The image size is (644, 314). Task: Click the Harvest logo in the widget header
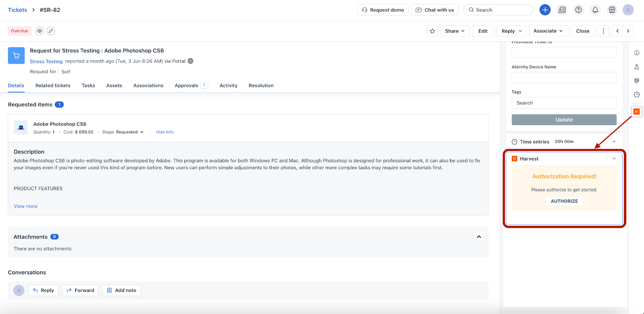(x=514, y=159)
